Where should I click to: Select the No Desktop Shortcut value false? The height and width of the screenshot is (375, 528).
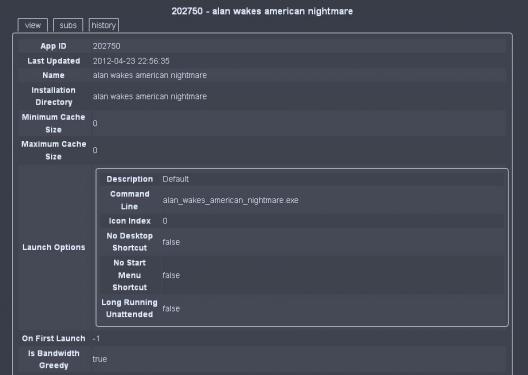[171, 242]
